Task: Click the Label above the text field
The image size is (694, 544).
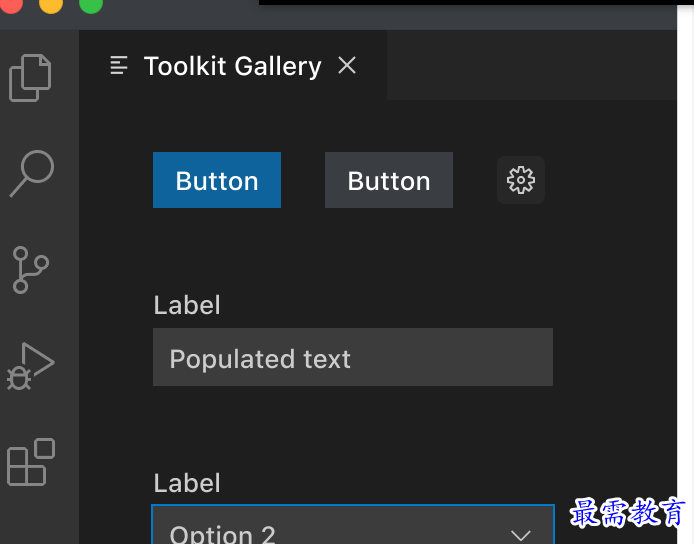Action: pos(187,305)
